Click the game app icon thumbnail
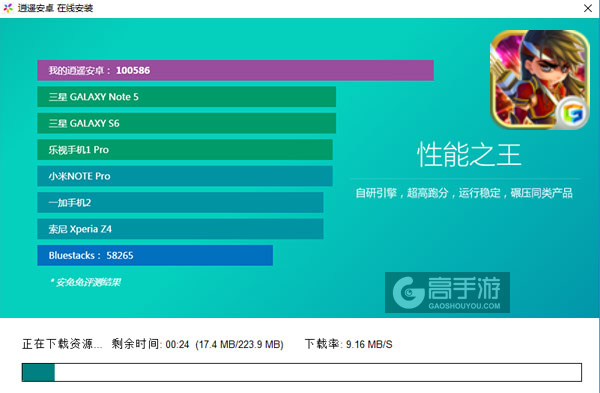Image resolution: width=600 pixels, height=393 pixels. (x=540, y=80)
